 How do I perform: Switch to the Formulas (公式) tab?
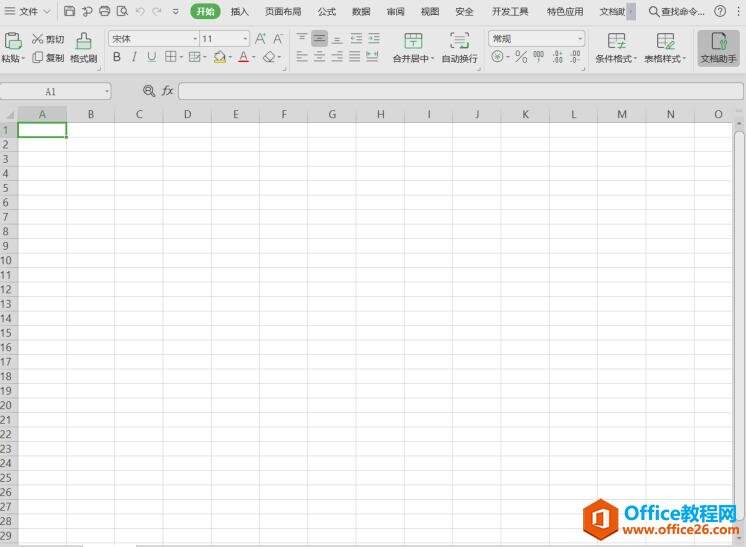(x=326, y=11)
